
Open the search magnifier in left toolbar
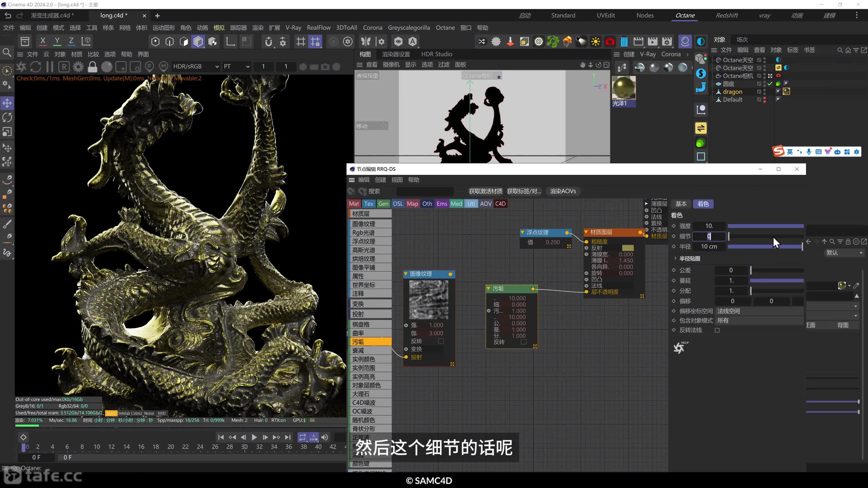pyautogui.click(x=7, y=53)
